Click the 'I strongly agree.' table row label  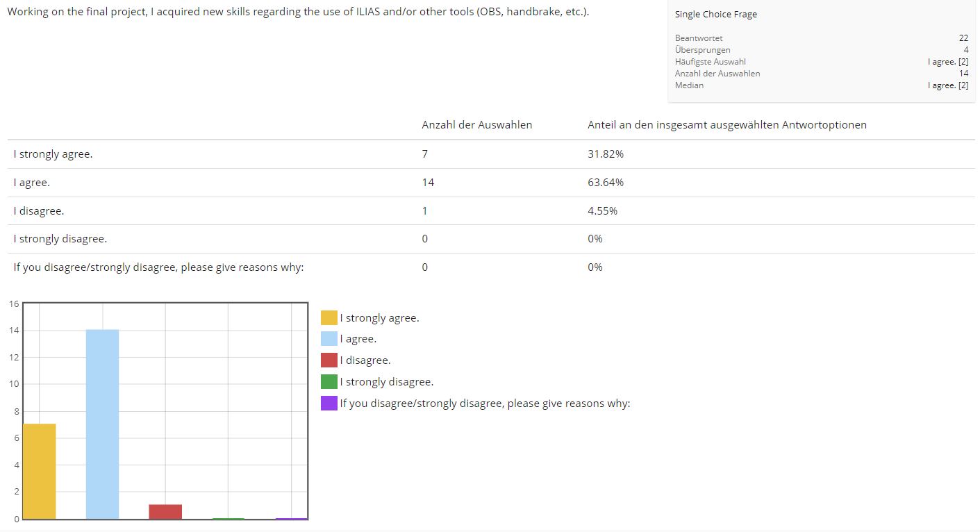pyautogui.click(x=53, y=154)
